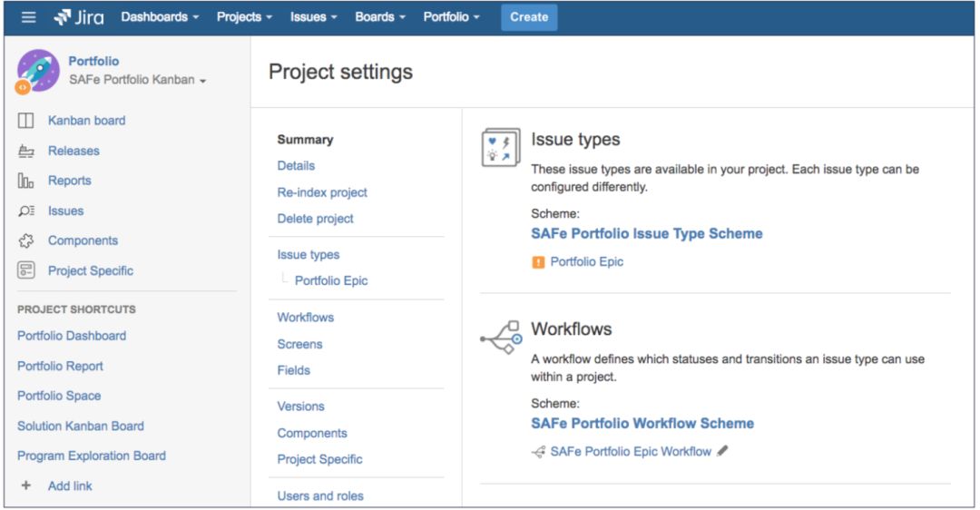
Task: Select Re-index project in settings navigation
Action: tap(322, 192)
